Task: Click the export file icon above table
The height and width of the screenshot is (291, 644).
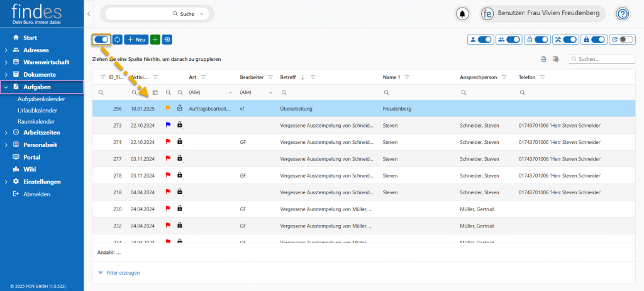Action: (x=543, y=59)
